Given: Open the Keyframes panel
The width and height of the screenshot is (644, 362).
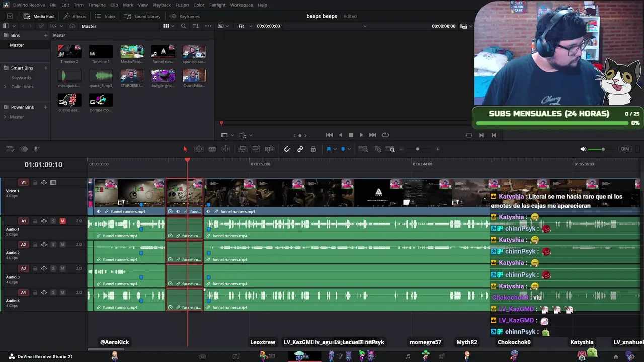Looking at the screenshot, I should (x=185, y=16).
